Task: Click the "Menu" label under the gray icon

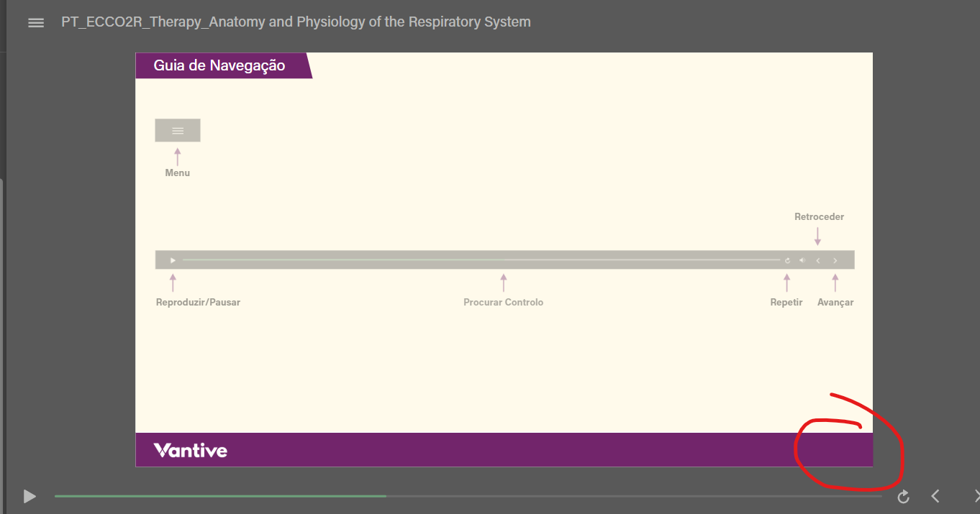Action: (x=178, y=173)
